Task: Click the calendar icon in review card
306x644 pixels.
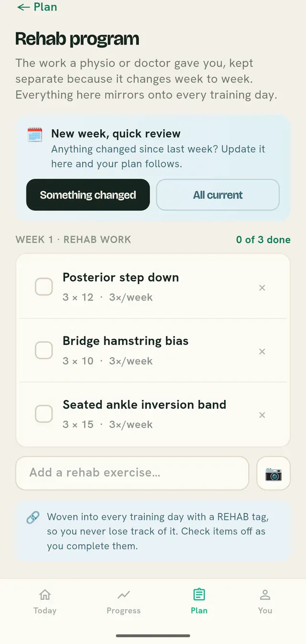Action: tap(35, 134)
